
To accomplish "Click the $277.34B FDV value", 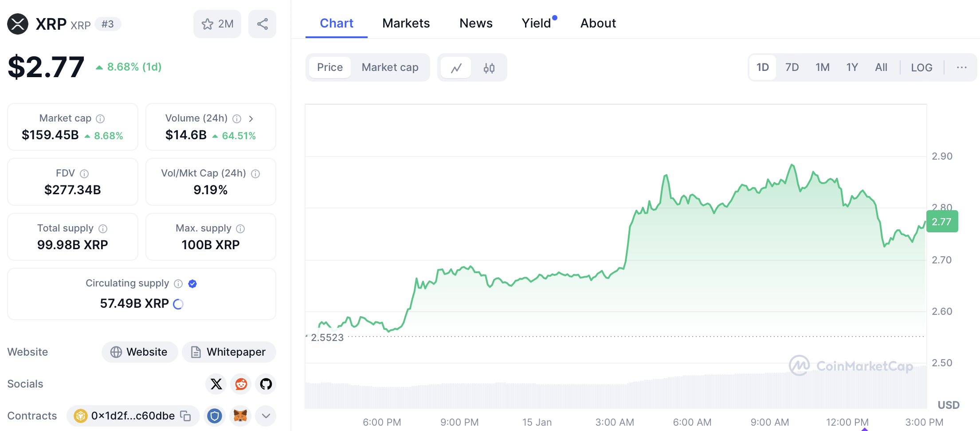I will pos(73,190).
